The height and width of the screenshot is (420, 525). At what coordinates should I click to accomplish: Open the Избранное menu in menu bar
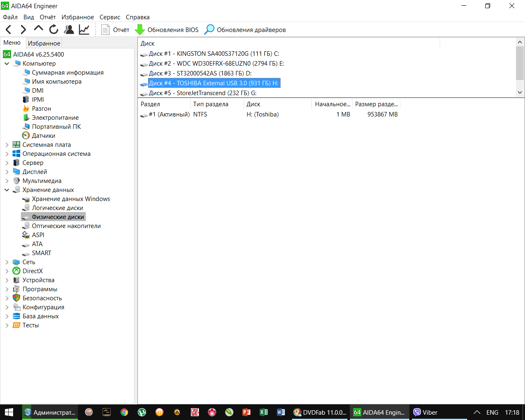(78, 17)
